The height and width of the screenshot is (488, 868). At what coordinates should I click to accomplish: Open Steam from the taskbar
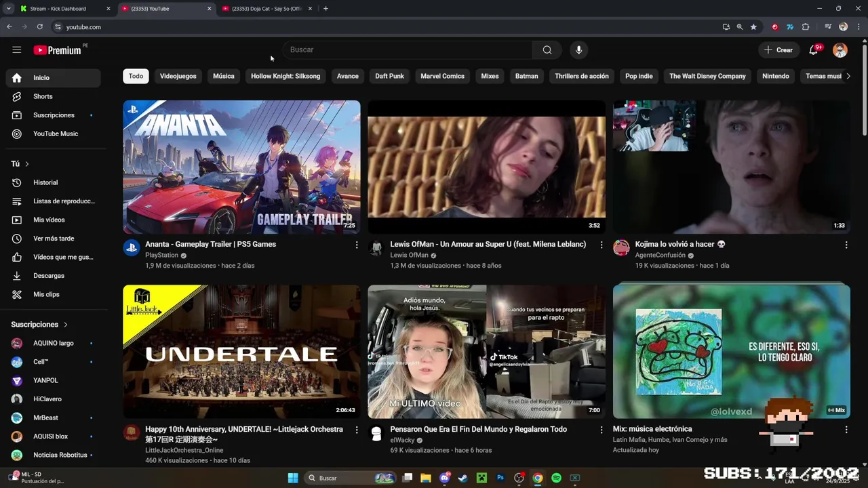tap(463, 478)
